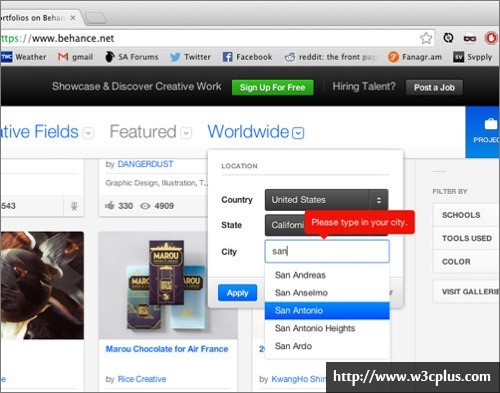Open the Weather bookmark

point(23,57)
